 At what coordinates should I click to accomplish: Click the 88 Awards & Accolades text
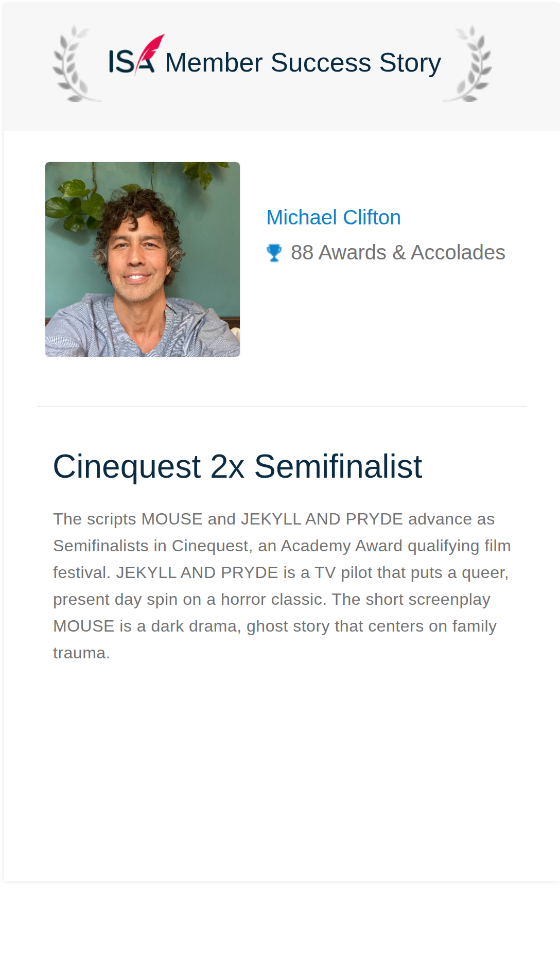pos(398,253)
